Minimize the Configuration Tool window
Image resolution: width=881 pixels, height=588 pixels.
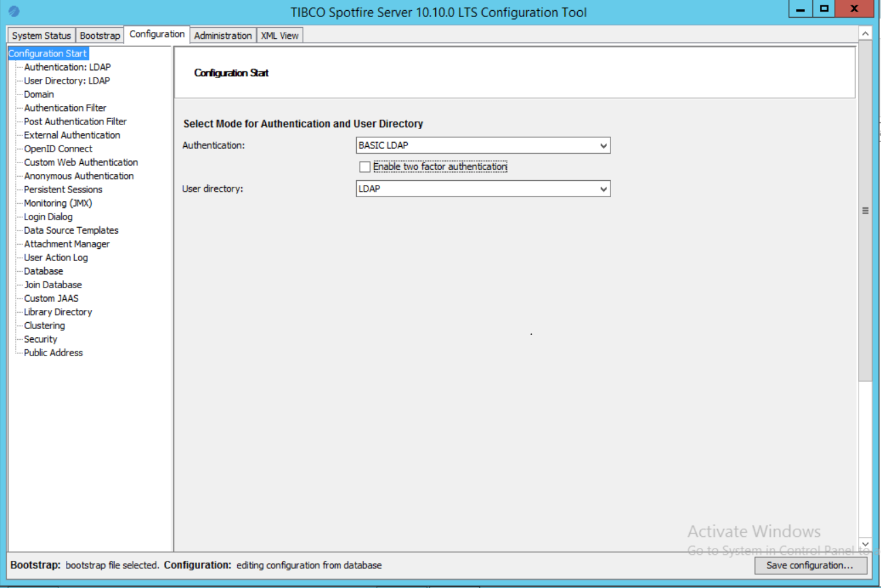801,10
